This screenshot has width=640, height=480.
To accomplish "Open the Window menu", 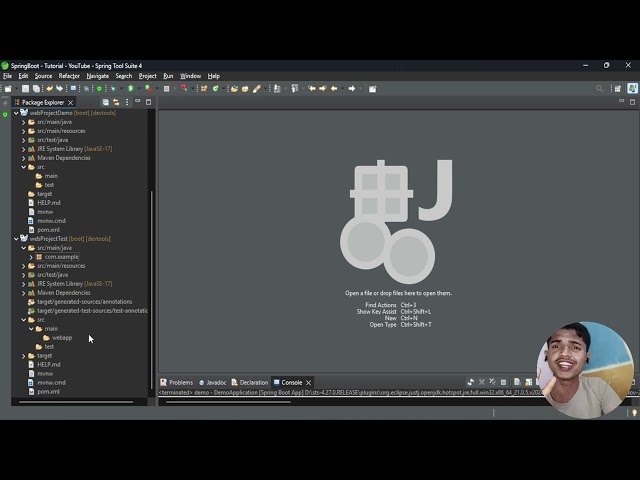I will (190, 76).
